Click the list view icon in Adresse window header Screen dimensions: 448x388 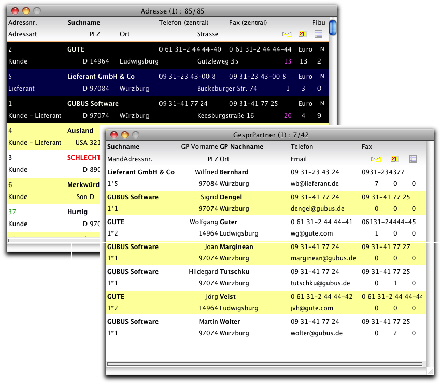pos(319,34)
